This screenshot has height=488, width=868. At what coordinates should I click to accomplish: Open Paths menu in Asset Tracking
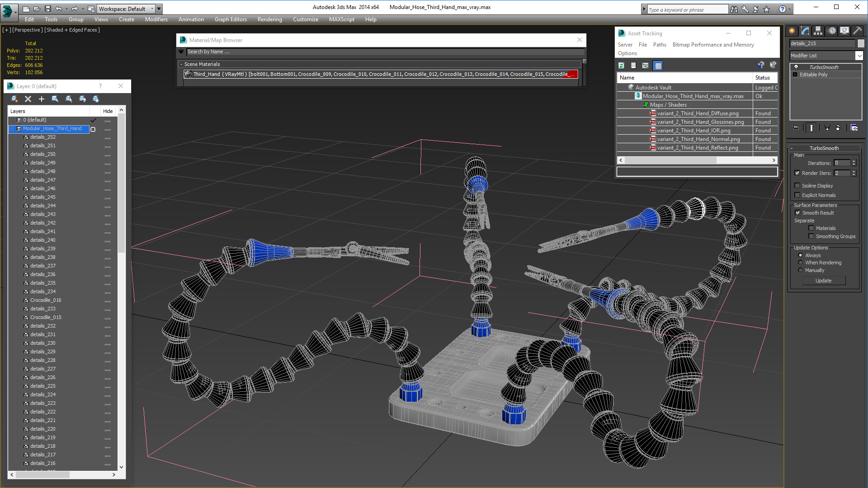pyautogui.click(x=660, y=45)
